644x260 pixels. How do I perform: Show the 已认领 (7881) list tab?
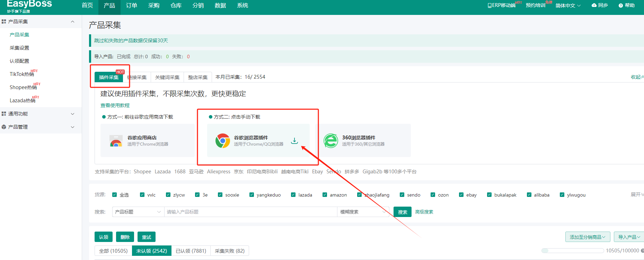pos(191,251)
